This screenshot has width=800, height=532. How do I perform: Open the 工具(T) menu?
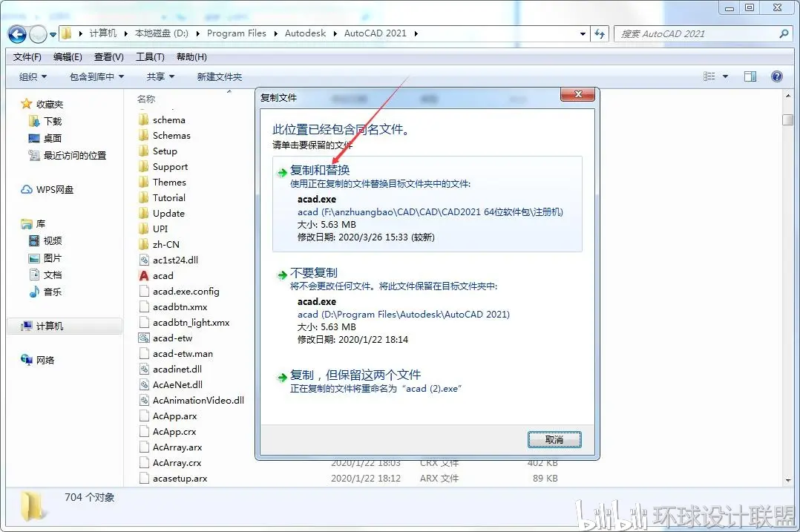[x=150, y=56]
